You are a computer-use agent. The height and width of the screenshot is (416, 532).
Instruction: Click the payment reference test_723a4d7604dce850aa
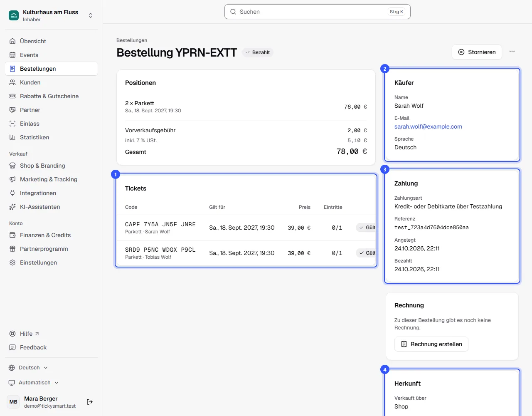431,228
